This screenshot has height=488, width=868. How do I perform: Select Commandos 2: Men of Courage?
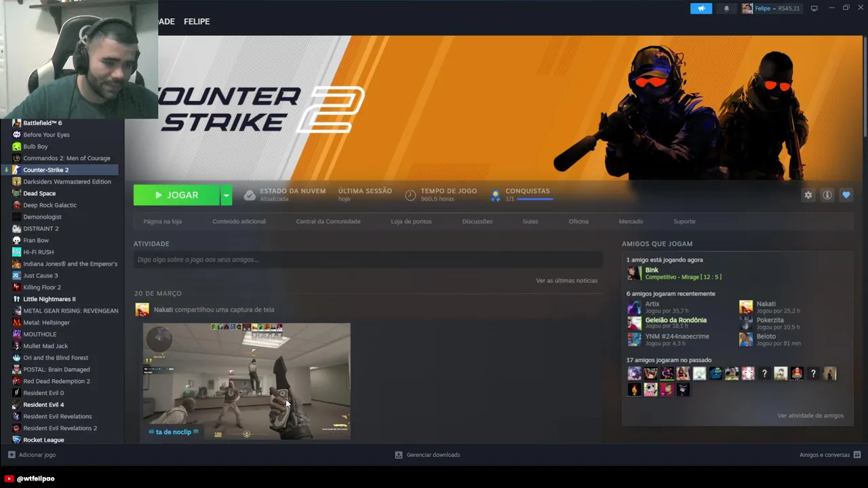65,158
